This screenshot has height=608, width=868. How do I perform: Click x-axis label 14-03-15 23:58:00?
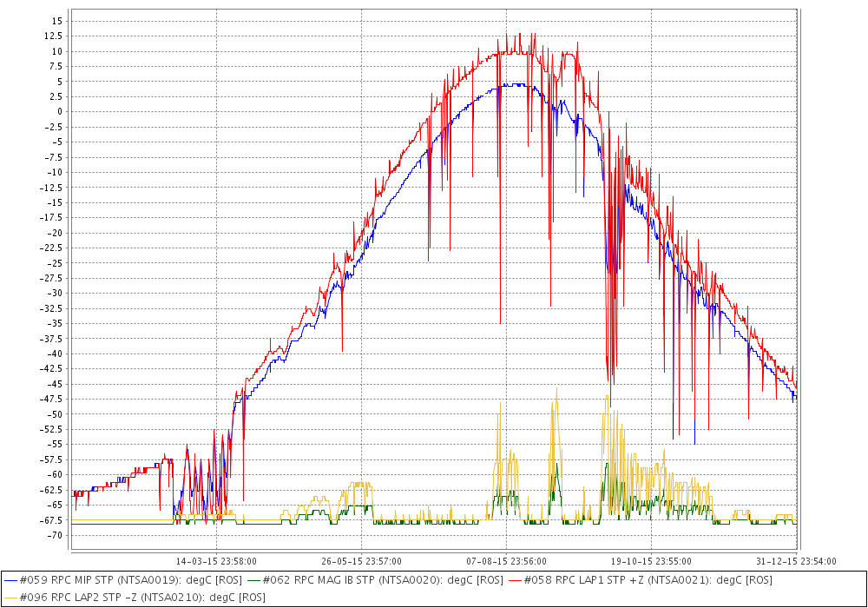click(x=216, y=561)
